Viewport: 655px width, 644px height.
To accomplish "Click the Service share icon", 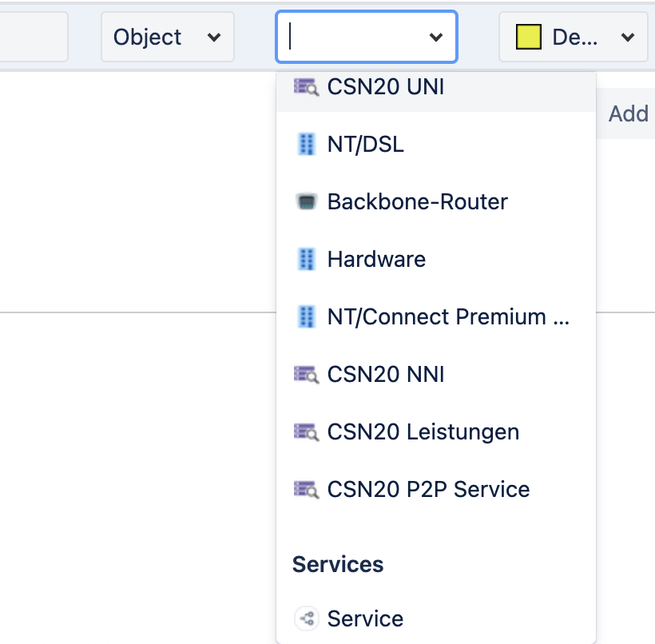I will [x=307, y=618].
